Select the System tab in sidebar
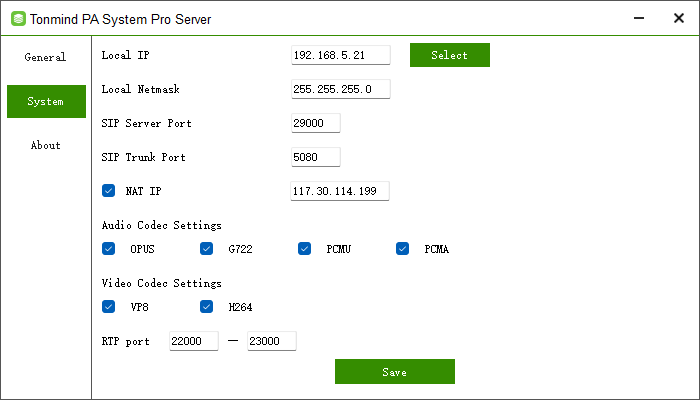Viewport: 700px width, 400px height. 46,101
